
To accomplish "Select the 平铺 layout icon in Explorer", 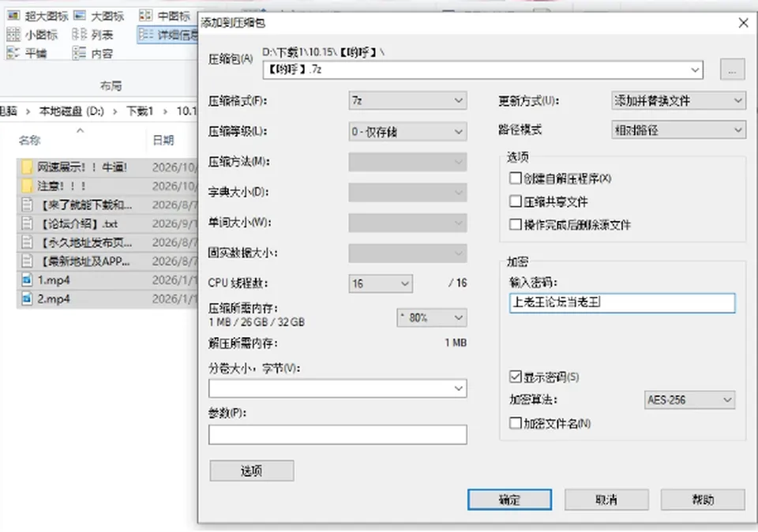I will point(13,53).
